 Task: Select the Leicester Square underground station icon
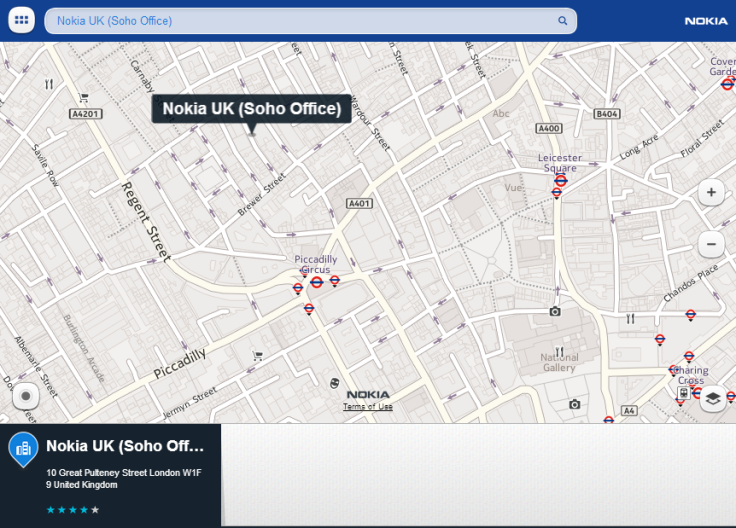(560, 180)
